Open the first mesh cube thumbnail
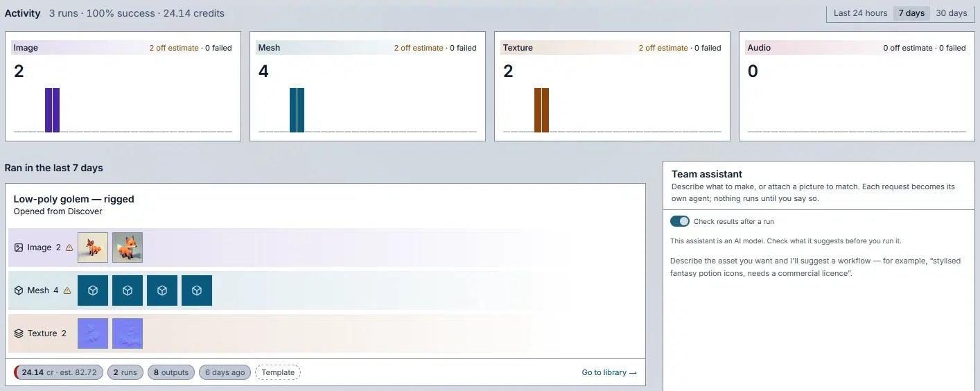This screenshot has height=391, width=980. coord(93,290)
